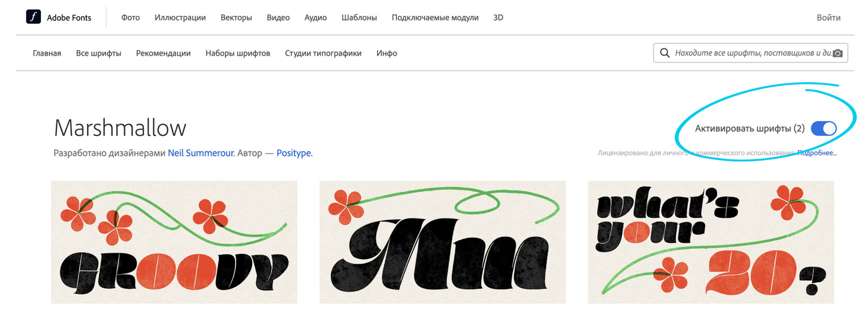Image resolution: width=868 pixels, height=317 pixels.
Task: Click in the font search field
Action: click(x=749, y=53)
